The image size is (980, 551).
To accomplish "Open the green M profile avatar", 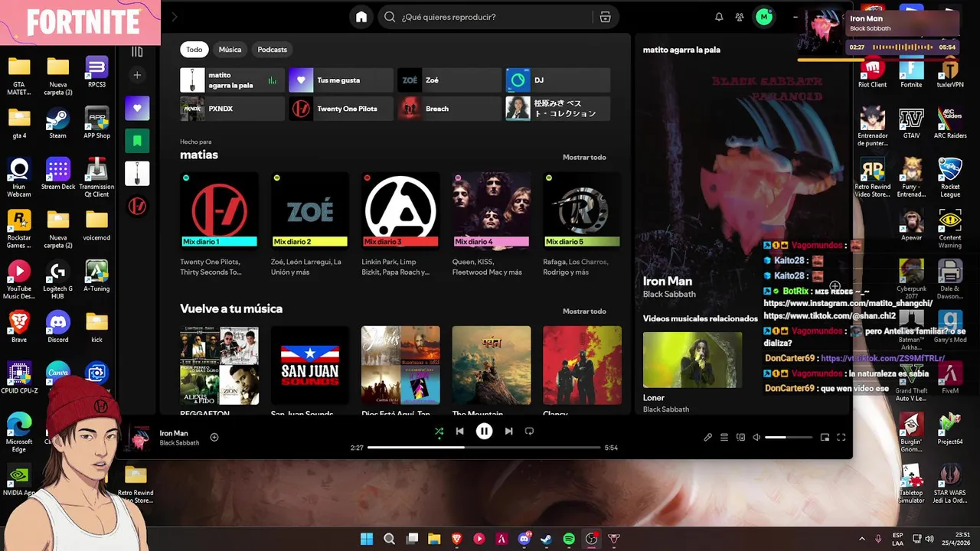I will [764, 17].
